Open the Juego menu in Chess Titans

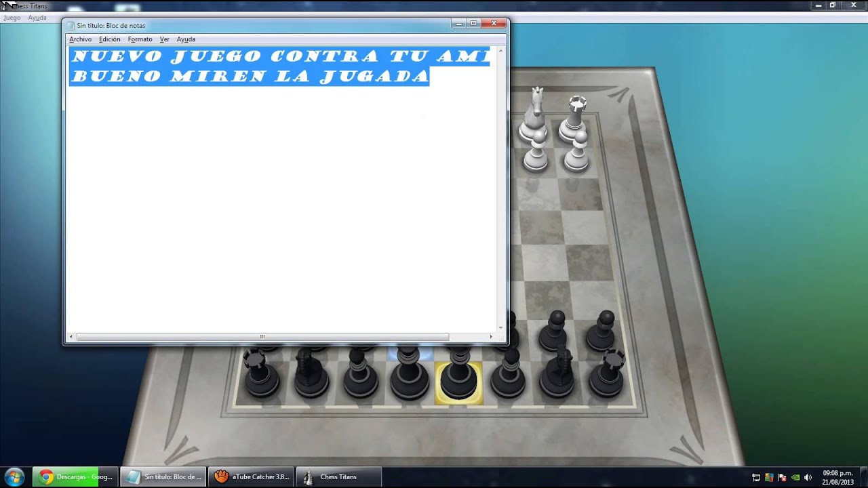tap(12, 18)
